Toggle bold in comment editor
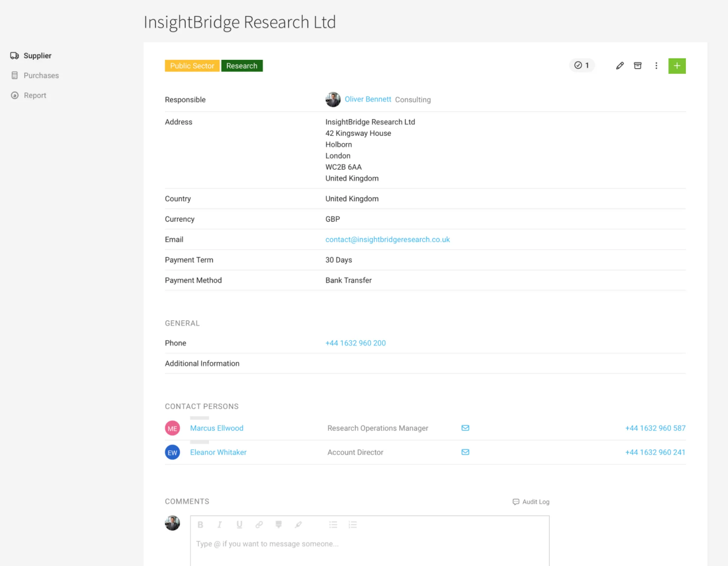This screenshot has height=566, width=728. coord(200,524)
